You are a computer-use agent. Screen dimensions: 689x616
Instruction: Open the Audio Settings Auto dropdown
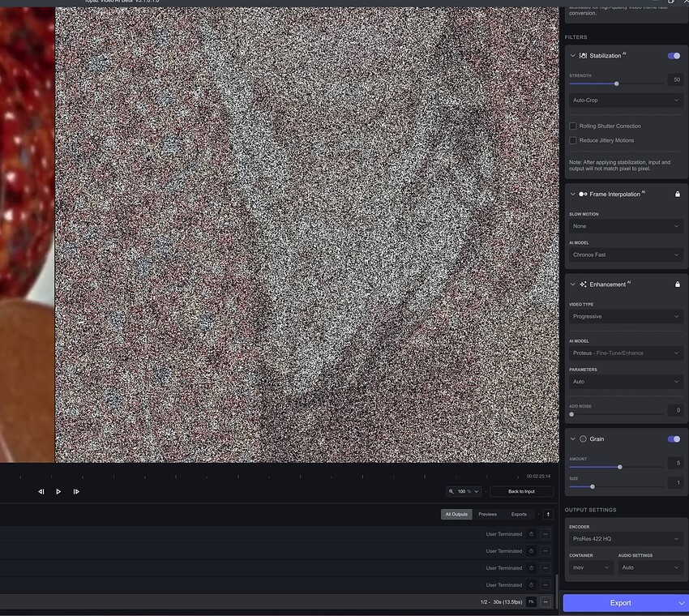(x=650, y=567)
